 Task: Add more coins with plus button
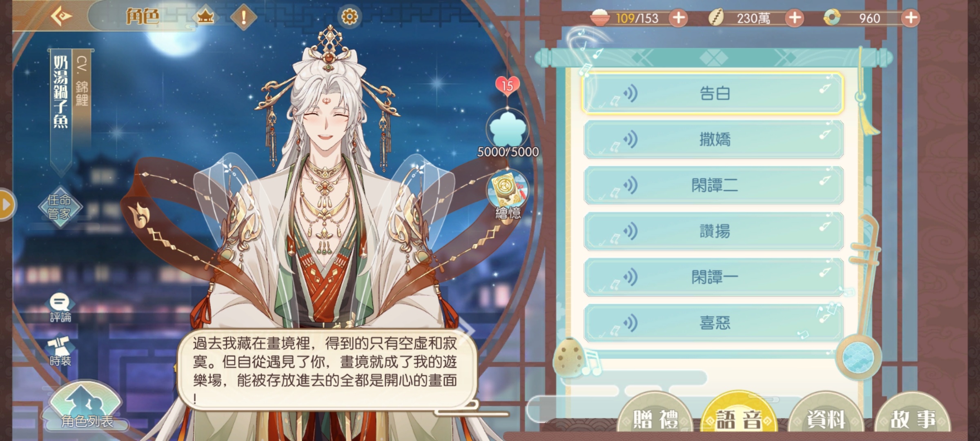click(795, 18)
